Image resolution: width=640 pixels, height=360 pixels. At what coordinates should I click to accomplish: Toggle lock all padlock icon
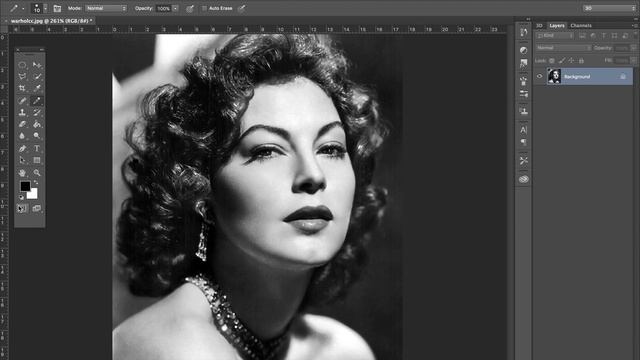pos(581,60)
